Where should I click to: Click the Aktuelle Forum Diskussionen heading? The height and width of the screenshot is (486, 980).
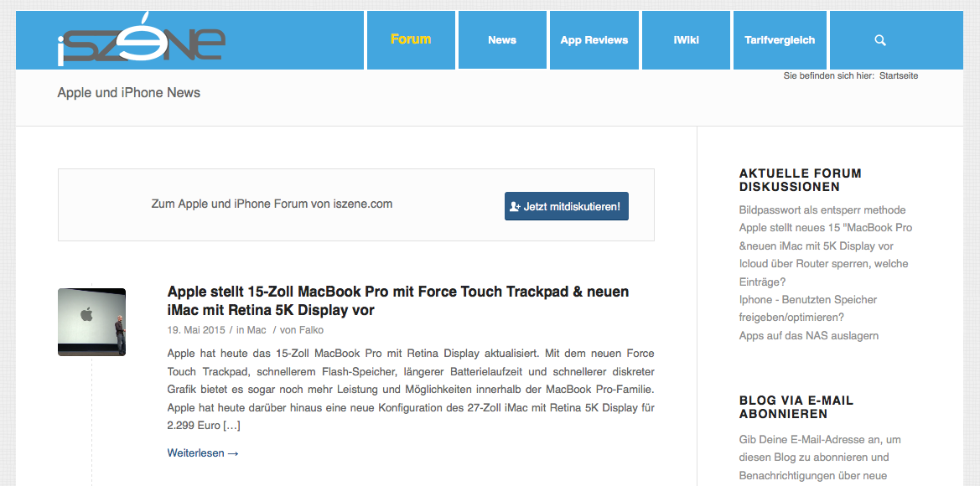click(x=800, y=180)
